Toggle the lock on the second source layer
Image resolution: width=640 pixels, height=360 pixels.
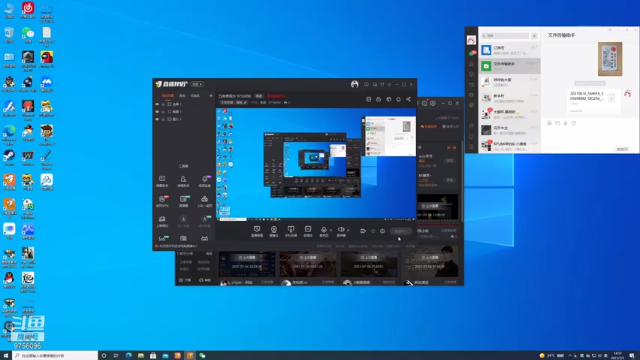tap(163, 111)
